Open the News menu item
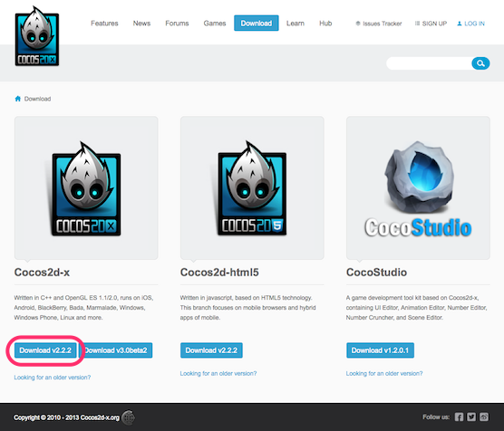This screenshot has width=504, height=431. (141, 24)
